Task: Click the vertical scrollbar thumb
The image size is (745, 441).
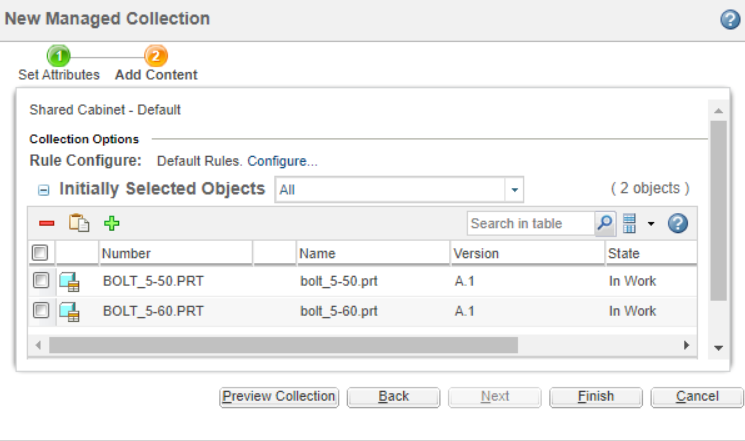Action: click(x=718, y=211)
